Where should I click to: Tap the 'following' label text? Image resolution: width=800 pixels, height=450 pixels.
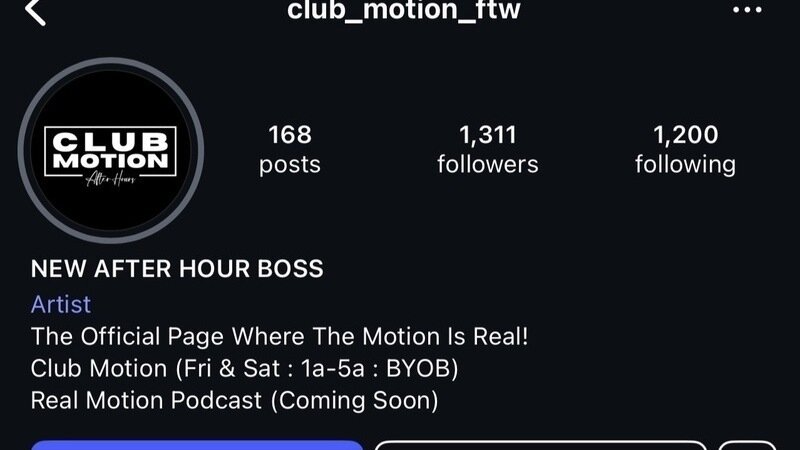(x=685, y=165)
